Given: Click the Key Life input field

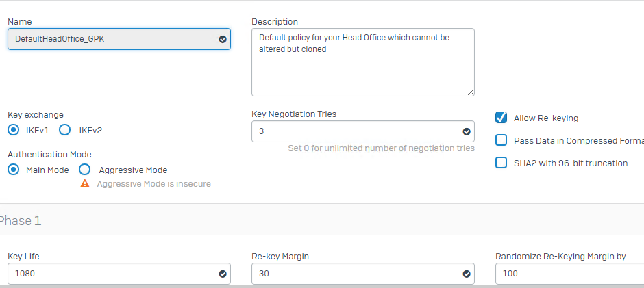Looking at the screenshot, I should pos(119,274).
